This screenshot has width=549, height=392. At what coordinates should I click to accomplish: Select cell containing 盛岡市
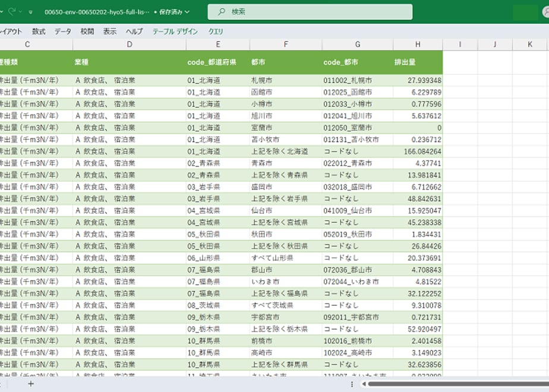tap(286, 187)
